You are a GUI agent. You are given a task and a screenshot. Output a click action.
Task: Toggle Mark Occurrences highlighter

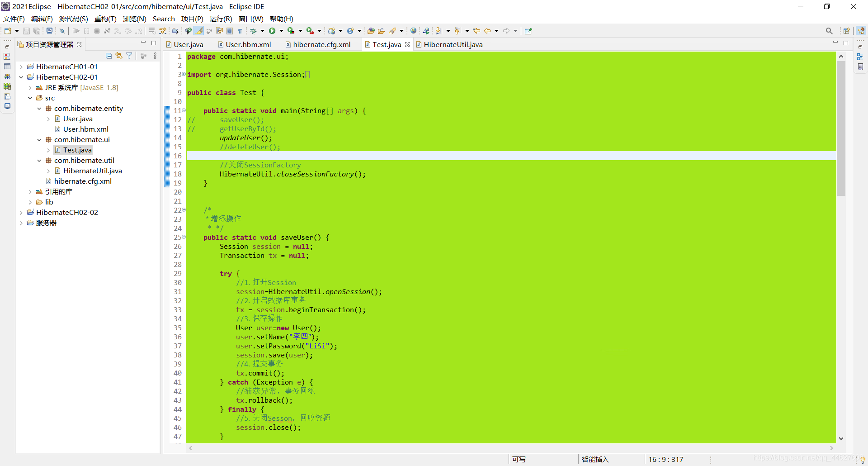click(199, 31)
